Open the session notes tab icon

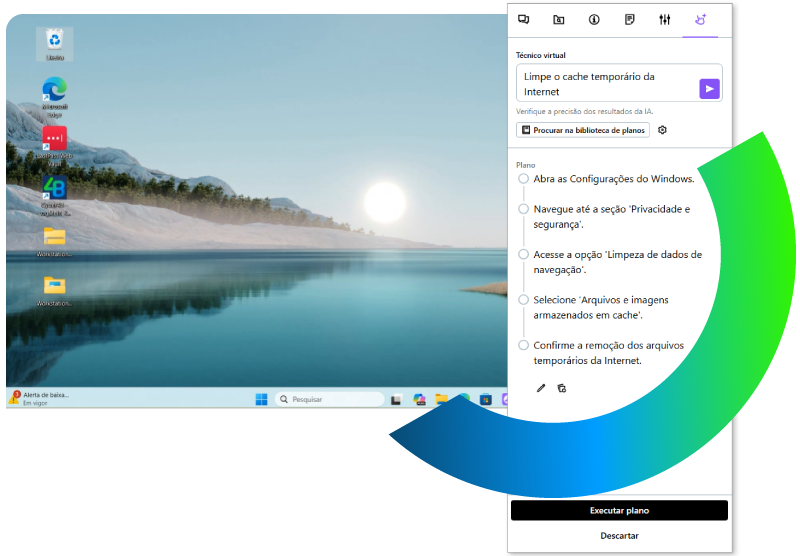click(x=629, y=19)
